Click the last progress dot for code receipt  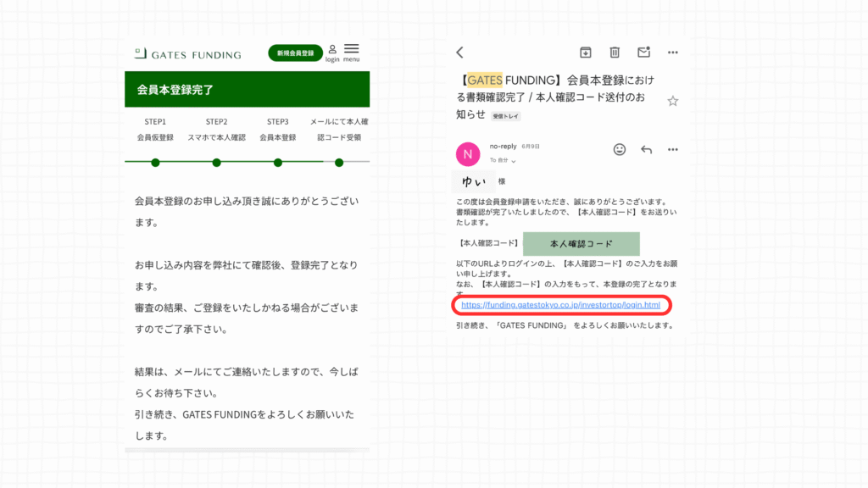(x=339, y=163)
